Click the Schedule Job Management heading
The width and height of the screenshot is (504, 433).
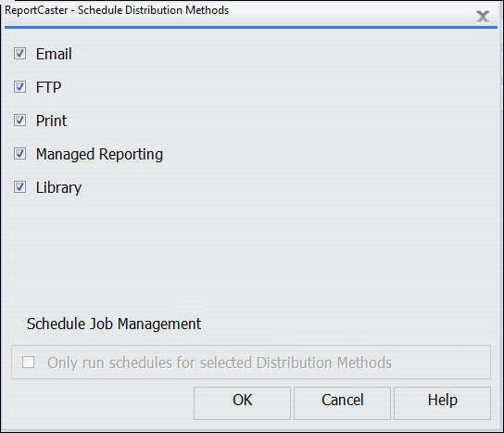[114, 324]
